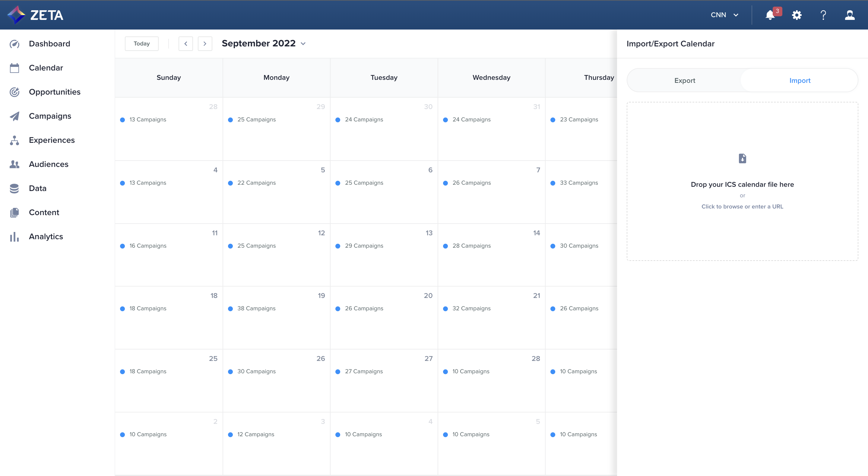Go to the previous month
Viewport: 868px width, 476px height.
coord(186,44)
